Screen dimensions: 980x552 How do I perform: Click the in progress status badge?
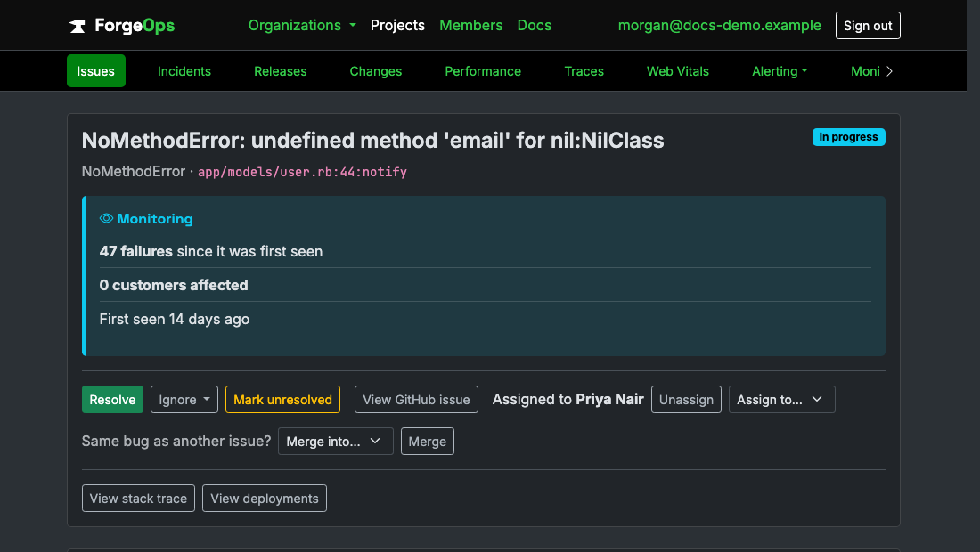[848, 137]
